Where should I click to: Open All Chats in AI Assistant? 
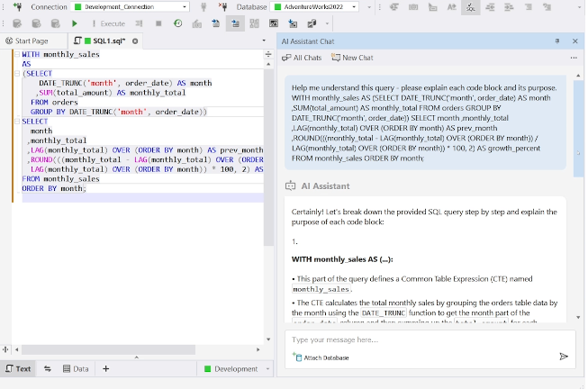pos(302,58)
